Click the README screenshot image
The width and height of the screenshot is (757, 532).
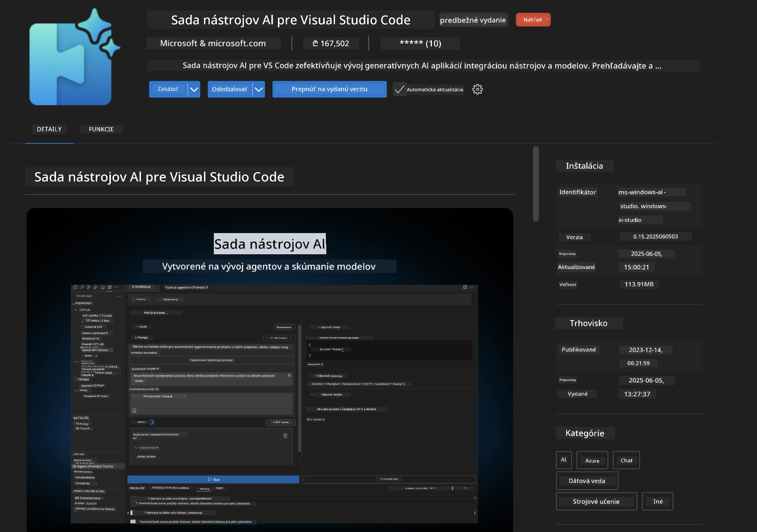(x=270, y=370)
